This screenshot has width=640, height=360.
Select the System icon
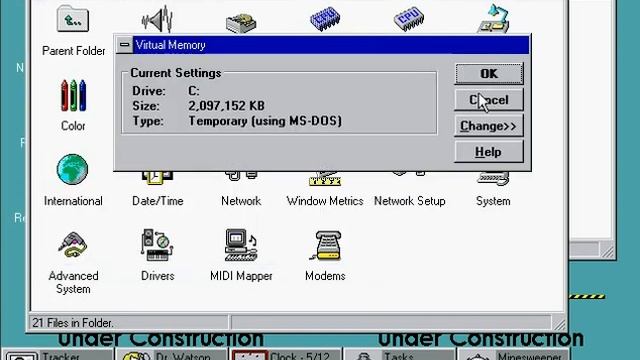coord(493,179)
